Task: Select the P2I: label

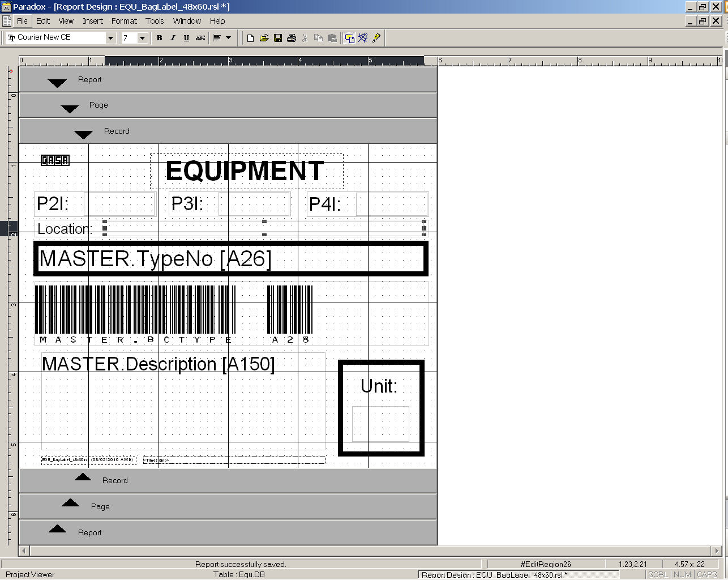Action: [x=53, y=204]
